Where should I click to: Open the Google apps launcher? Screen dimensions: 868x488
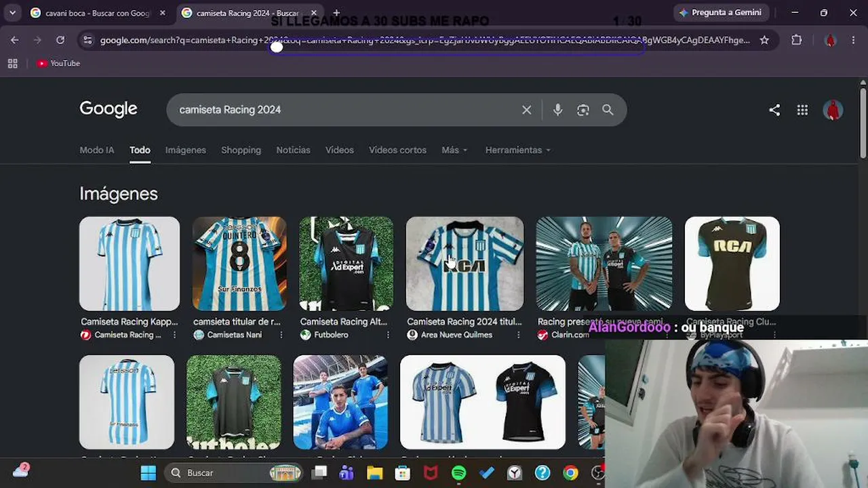[802, 110]
